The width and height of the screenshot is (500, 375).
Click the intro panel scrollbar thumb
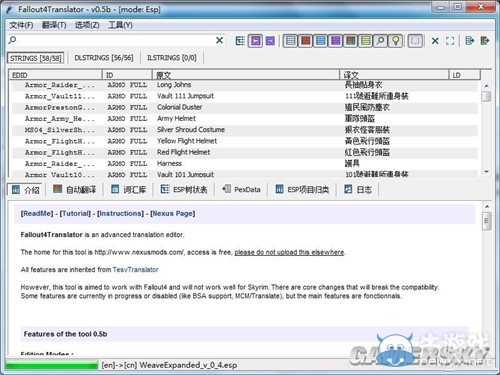pyautogui.click(x=487, y=221)
